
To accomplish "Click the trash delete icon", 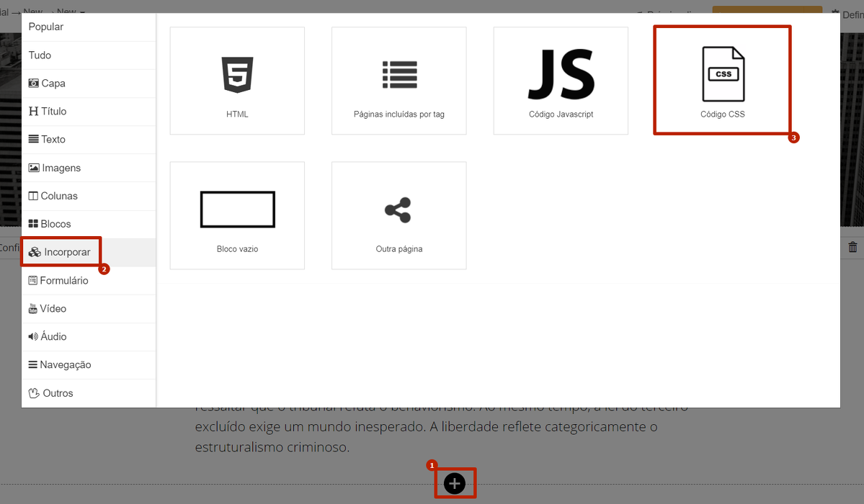I will click(x=852, y=247).
